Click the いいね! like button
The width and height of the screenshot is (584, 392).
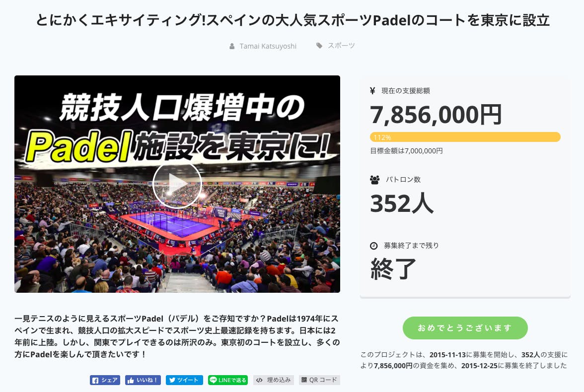point(143,381)
